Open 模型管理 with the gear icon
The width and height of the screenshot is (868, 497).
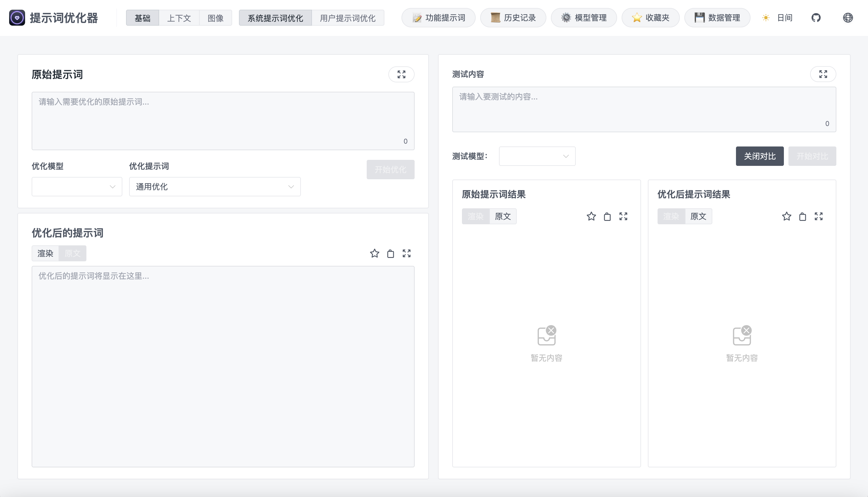(x=583, y=18)
